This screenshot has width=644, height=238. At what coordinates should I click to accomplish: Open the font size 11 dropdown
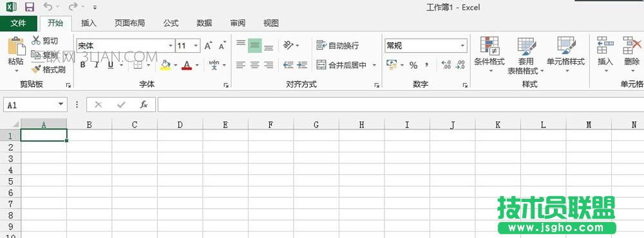[x=196, y=46]
